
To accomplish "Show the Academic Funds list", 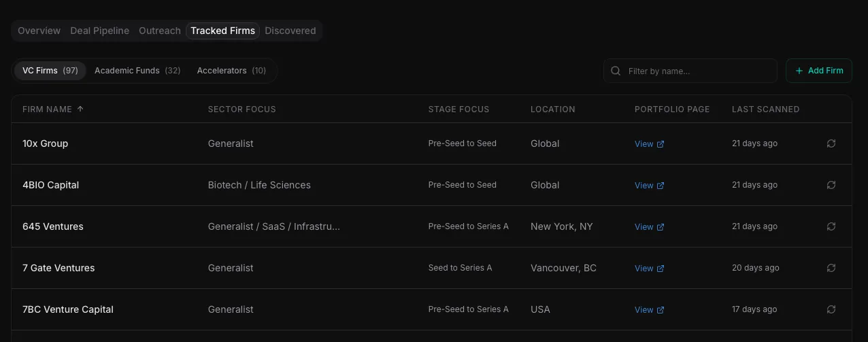I will [137, 71].
